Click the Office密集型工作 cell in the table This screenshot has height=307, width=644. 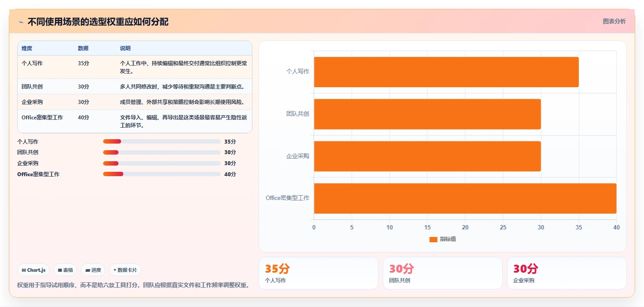(x=42, y=118)
